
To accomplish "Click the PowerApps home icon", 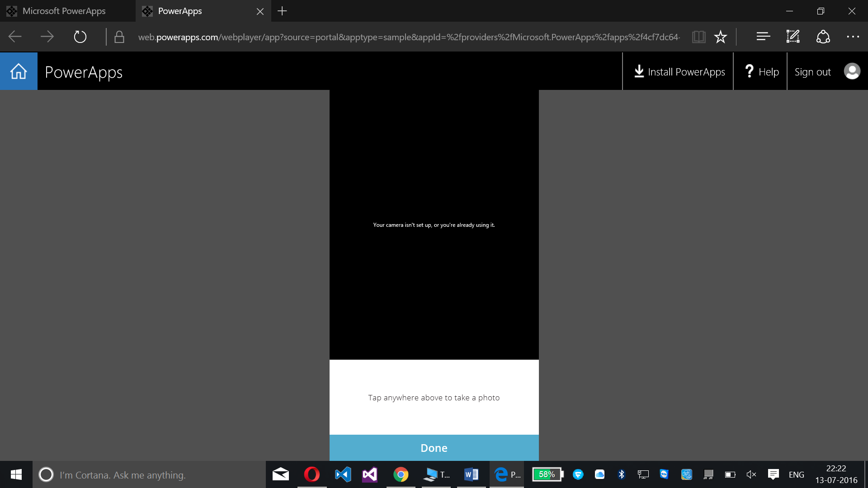I will (19, 71).
